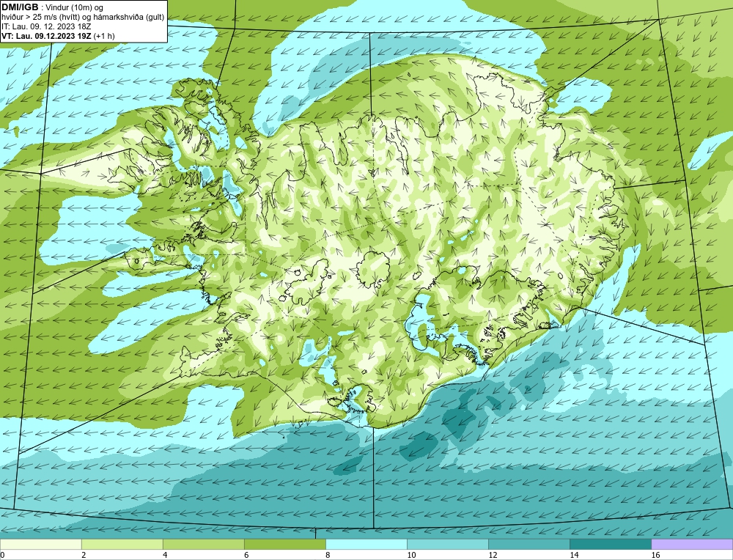Click the legend value label 12
This screenshot has height=560, width=733.
click(493, 555)
